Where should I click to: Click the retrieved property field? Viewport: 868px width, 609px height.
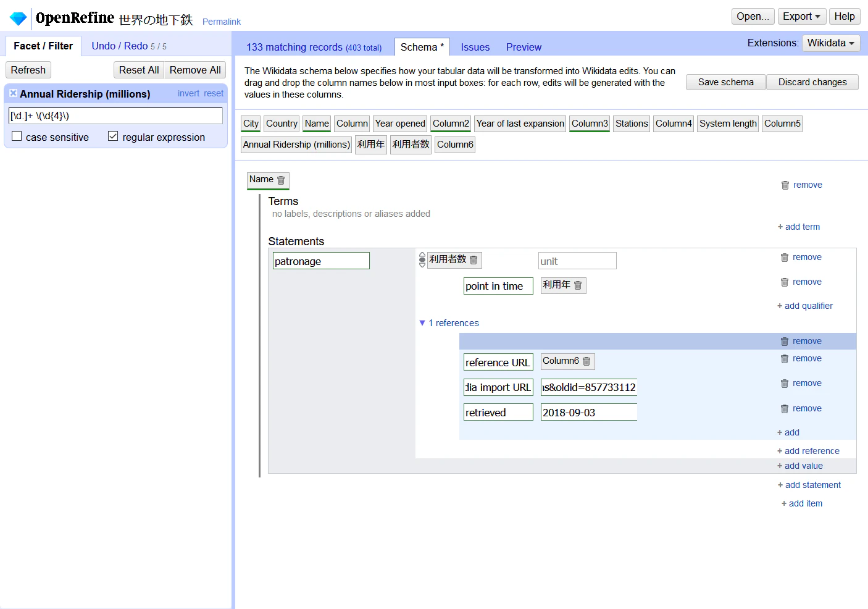(x=498, y=412)
